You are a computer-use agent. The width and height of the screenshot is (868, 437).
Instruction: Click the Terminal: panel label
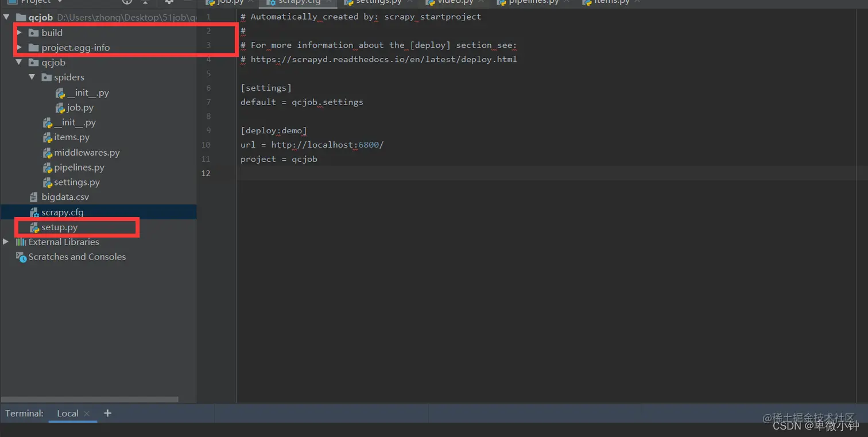point(25,413)
